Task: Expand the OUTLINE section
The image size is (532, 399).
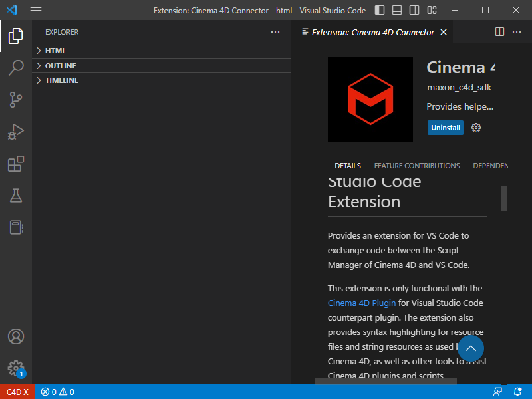Action: pos(60,66)
